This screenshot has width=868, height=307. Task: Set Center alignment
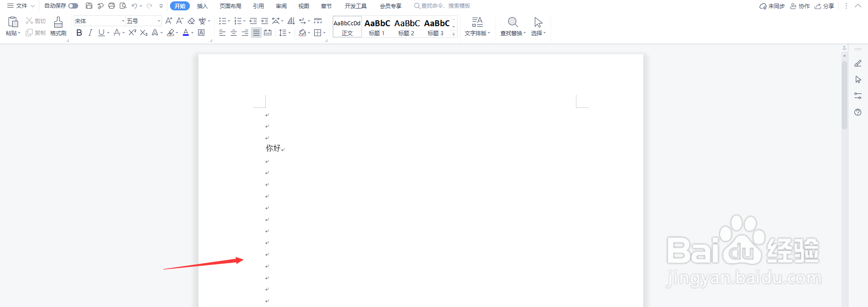tap(234, 33)
